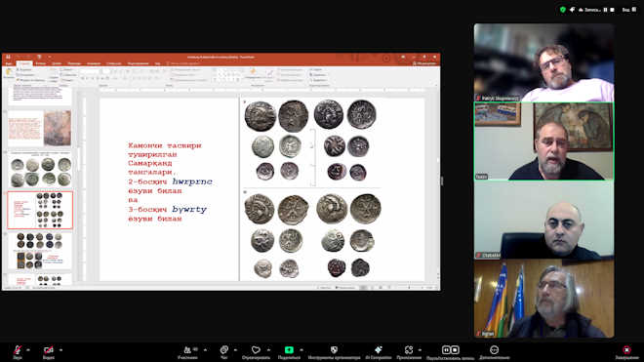644x362 pixels.
Task: Open the Apps menu
Action: [x=409, y=352]
